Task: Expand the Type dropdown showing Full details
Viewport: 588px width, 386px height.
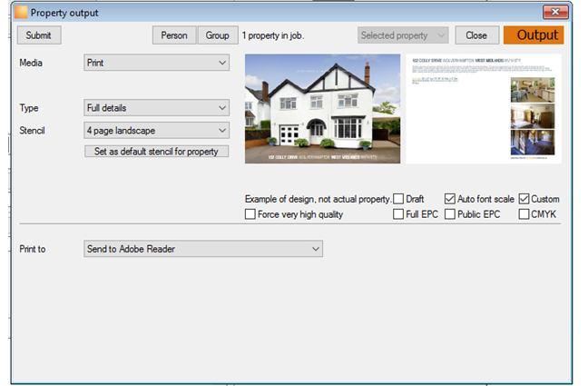Action: click(x=156, y=108)
